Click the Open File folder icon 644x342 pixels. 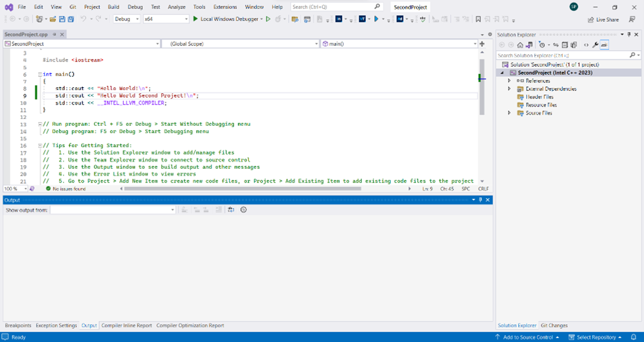point(54,19)
